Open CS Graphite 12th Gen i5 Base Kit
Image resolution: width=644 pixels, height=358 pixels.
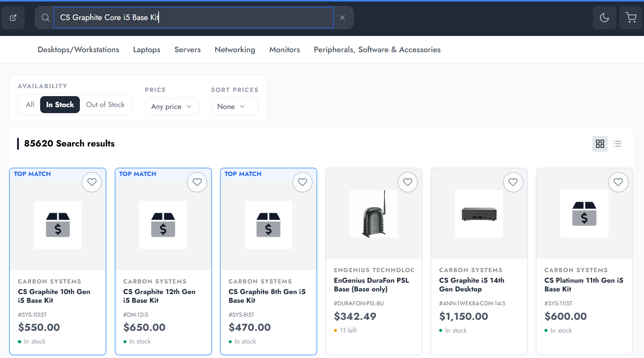[x=159, y=296]
